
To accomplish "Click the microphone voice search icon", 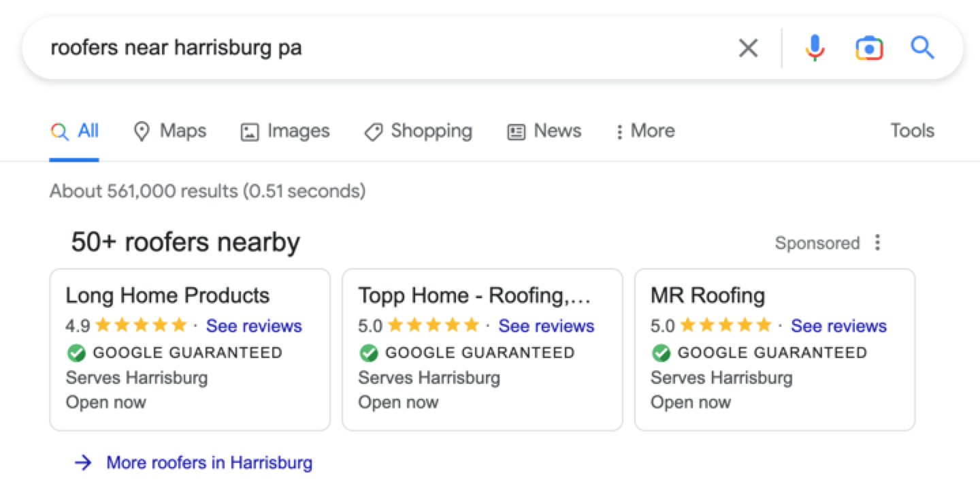I will (x=814, y=48).
